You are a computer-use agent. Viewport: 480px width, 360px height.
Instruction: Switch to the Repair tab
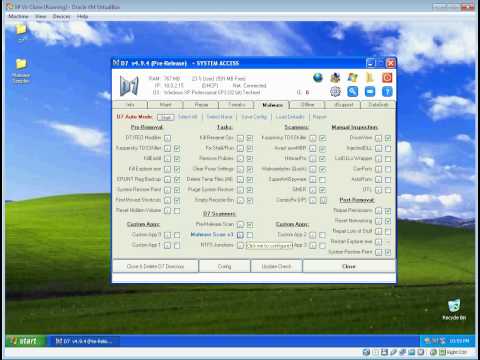[201, 105]
